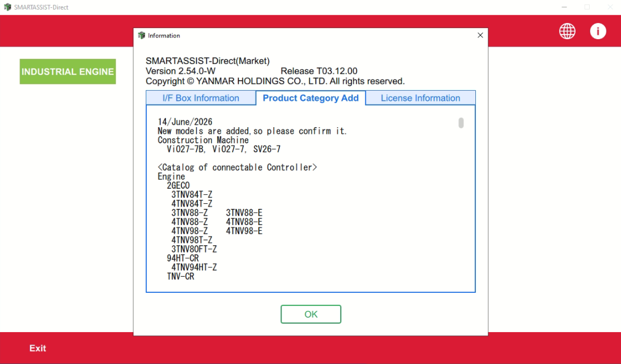Click the '3TNV80FT-Z' entry
The image size is (621, 364).
coord(194,249)
